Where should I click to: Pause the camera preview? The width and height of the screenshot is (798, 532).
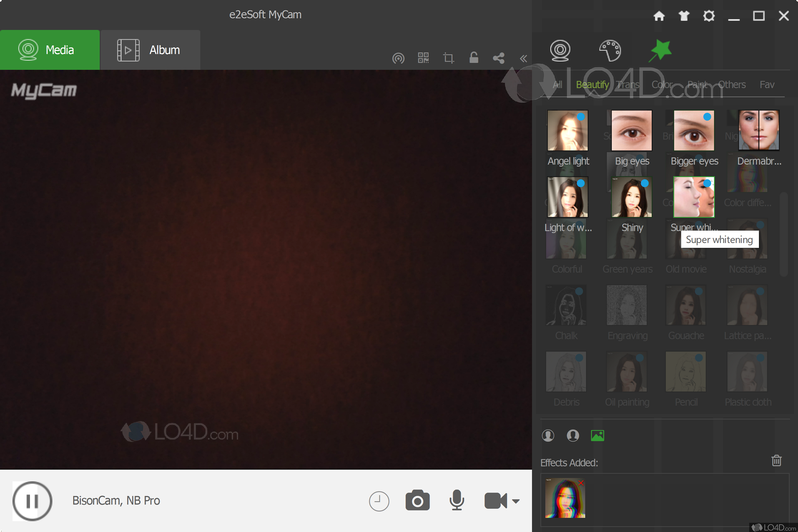[x=32, y=501]
